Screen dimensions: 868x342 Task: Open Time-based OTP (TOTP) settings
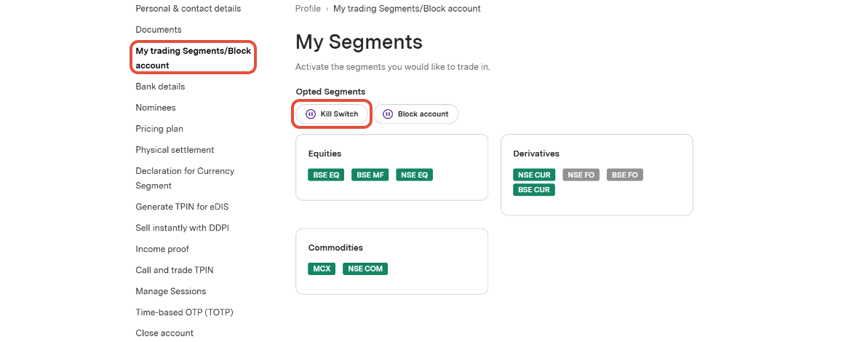184,312
